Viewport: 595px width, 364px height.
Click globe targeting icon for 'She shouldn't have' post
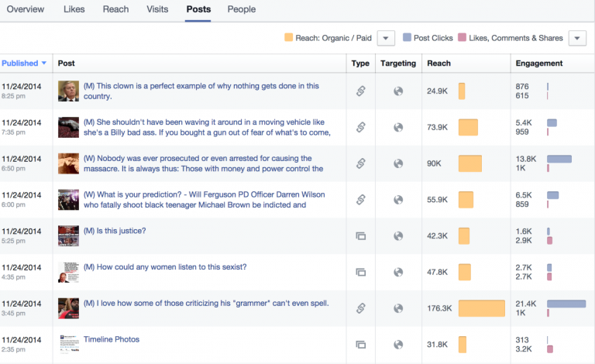398,127
